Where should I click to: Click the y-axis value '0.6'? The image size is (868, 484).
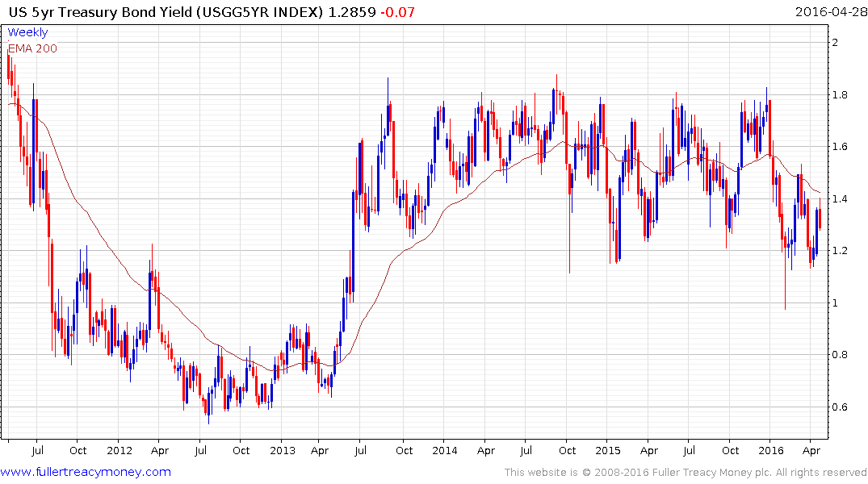point(840,407)
